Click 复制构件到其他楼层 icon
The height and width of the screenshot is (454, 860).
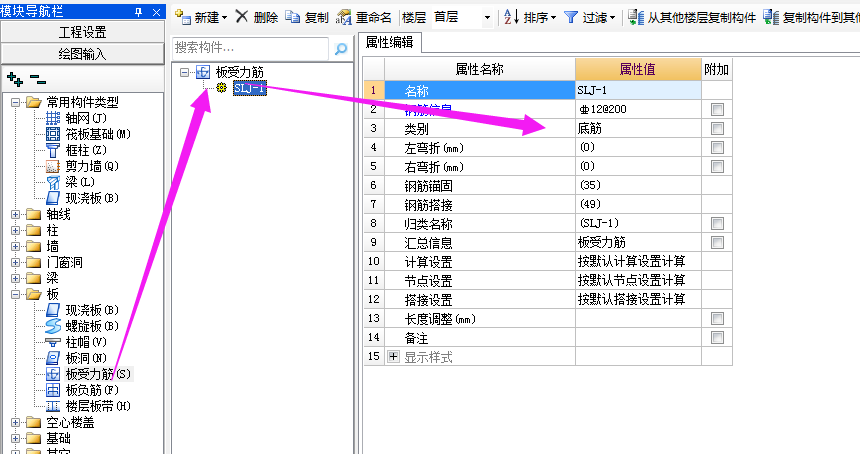tap(771, 17)
